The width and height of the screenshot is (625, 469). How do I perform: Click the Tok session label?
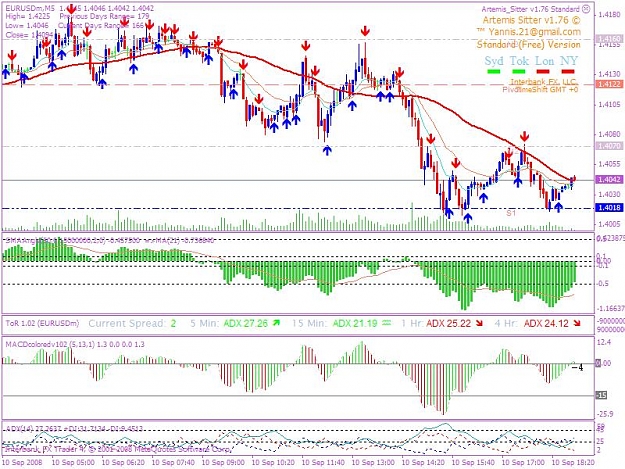click(x=519, y=61)
